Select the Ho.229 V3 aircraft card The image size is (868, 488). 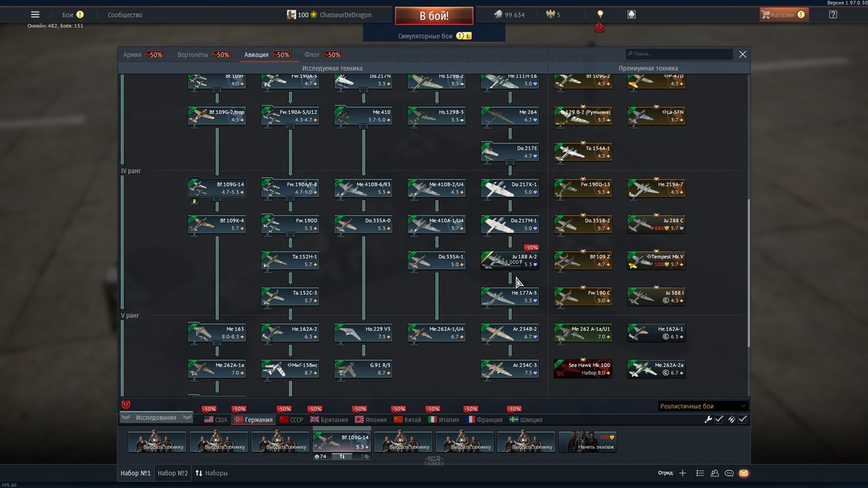[x=363, y=332]
